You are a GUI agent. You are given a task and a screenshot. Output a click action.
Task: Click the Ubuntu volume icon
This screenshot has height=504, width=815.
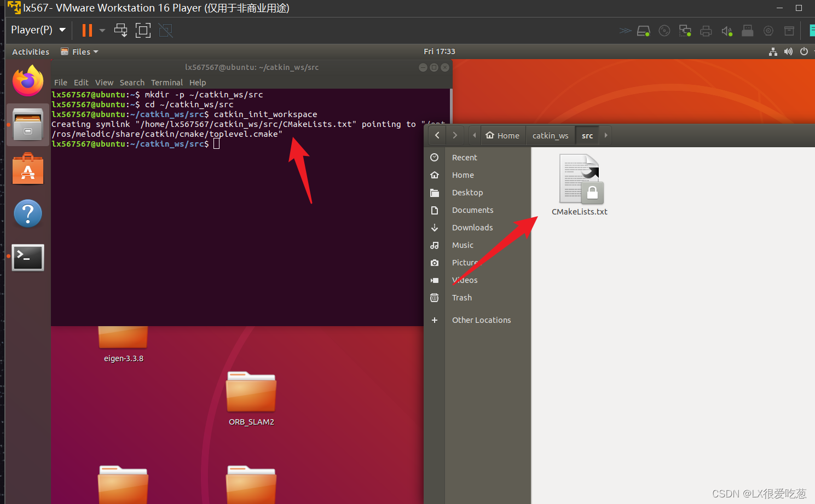pos(788,51)
